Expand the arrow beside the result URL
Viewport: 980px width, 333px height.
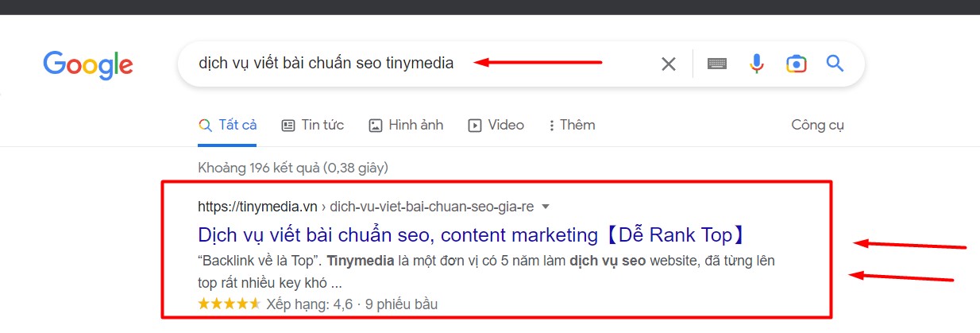546,207
